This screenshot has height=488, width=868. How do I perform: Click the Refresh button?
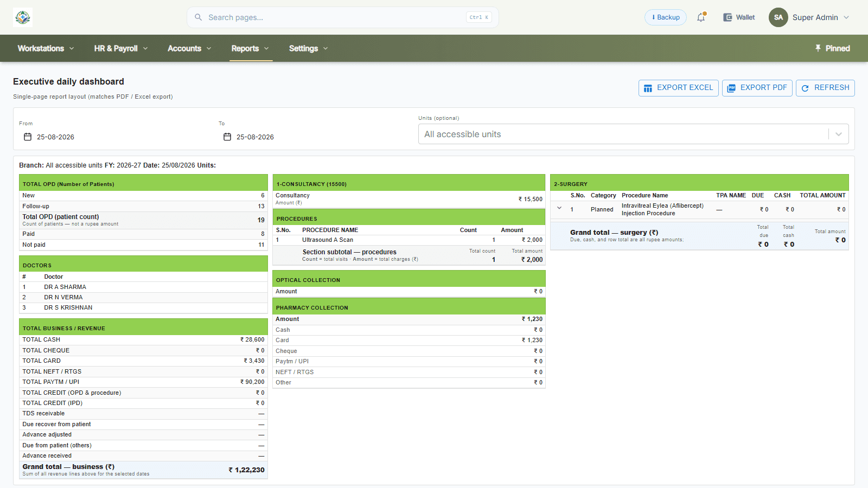825,88
